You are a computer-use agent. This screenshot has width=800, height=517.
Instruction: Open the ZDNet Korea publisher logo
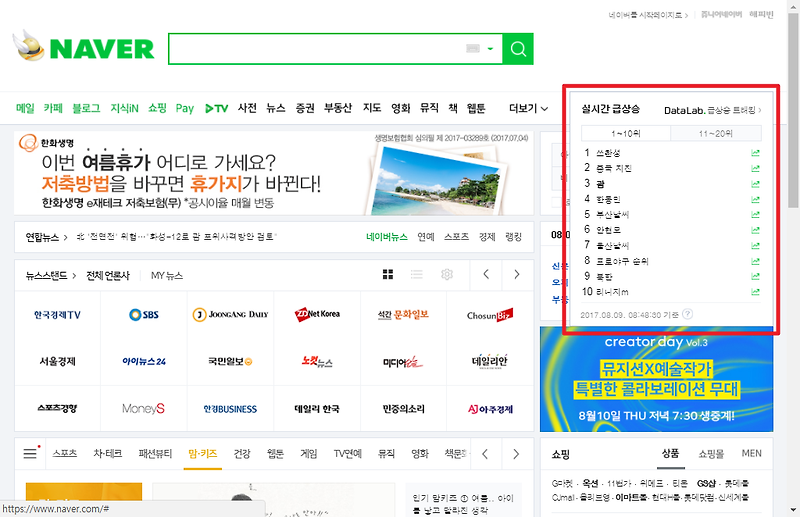point(317,314)
